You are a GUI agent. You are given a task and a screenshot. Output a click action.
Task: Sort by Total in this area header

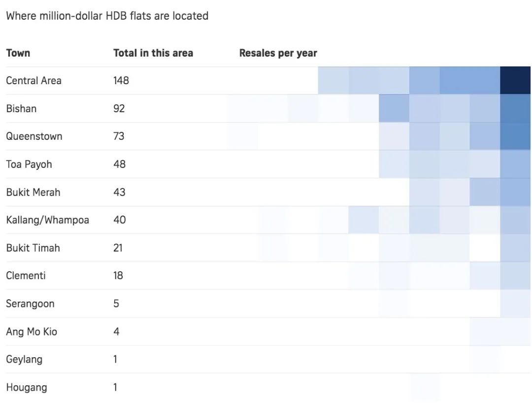point(153,53)
